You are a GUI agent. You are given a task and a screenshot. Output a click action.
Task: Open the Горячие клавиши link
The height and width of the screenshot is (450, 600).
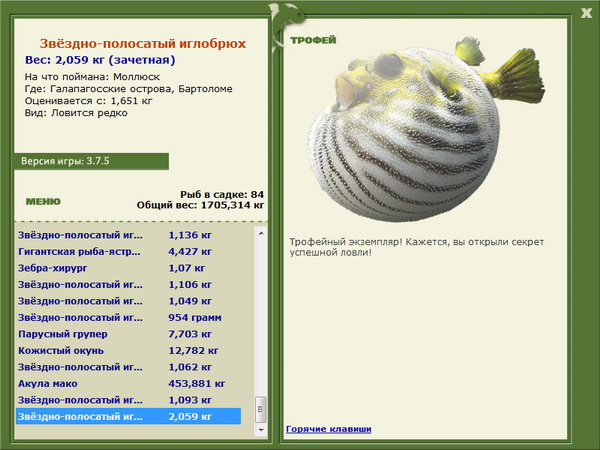click(328, 429)
